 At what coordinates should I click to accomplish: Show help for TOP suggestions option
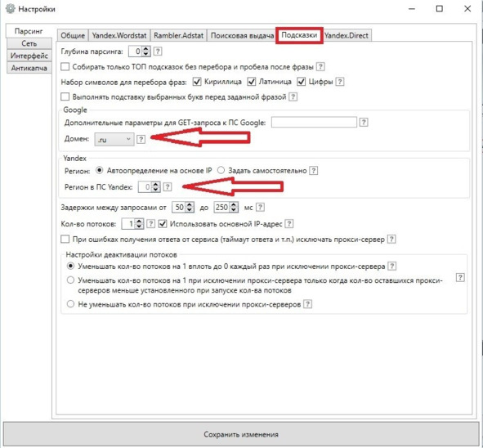pyautogui.click(x=320, y=66)
